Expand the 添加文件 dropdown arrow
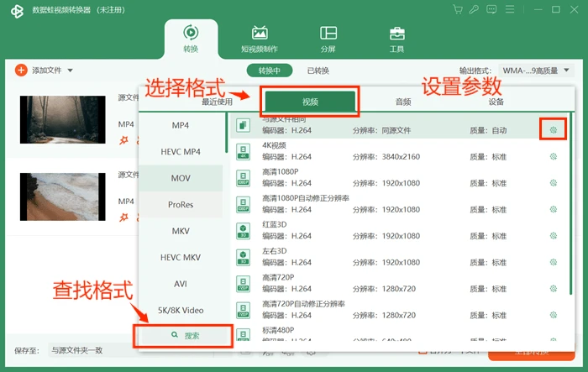The height and width of the screenshot is (372, 588). [x=70, y=71]
